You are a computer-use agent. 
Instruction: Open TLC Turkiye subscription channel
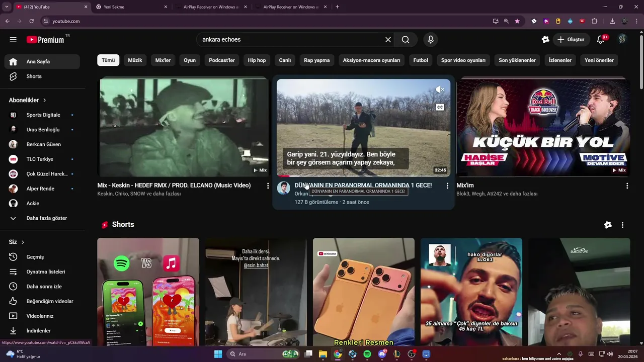[42, 159]
